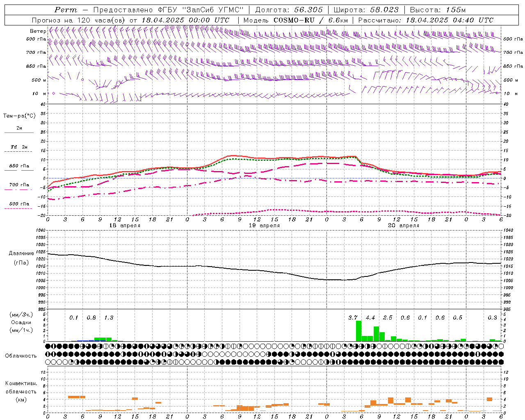Select the "Долгота: 56.305" header field

coord(289,10)
